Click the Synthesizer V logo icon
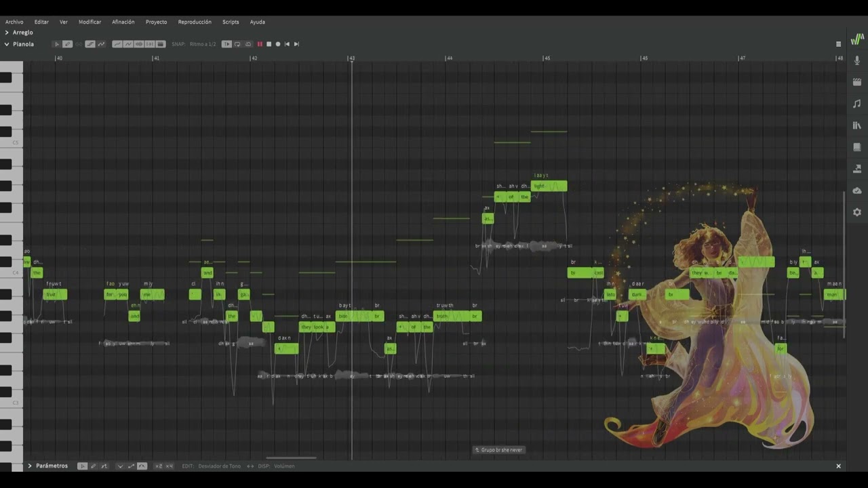The height and width of the screenshot is (488, 868). pos(857,39)
